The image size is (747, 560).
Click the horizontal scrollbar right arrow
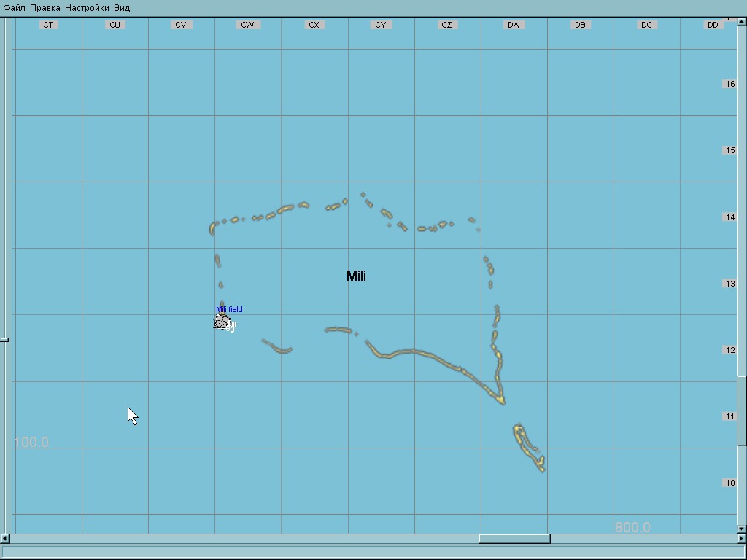pyautogui.click(x=741, y=539)
